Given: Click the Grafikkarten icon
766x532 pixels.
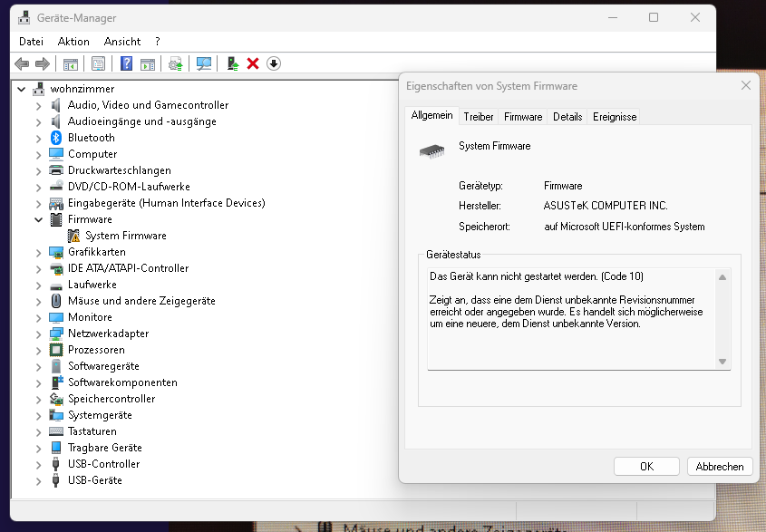Looking at the screenshot, I should [x=56, y=252].
